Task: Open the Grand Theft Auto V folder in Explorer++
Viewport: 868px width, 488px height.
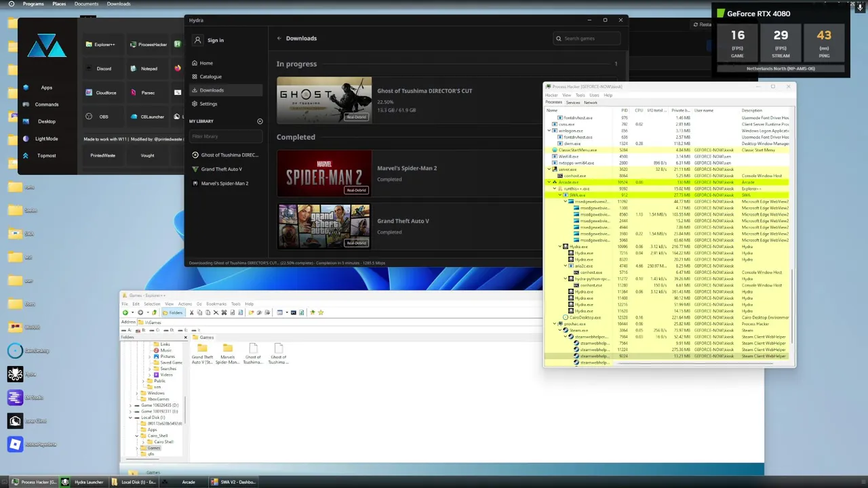Action: tap(202, 354)
